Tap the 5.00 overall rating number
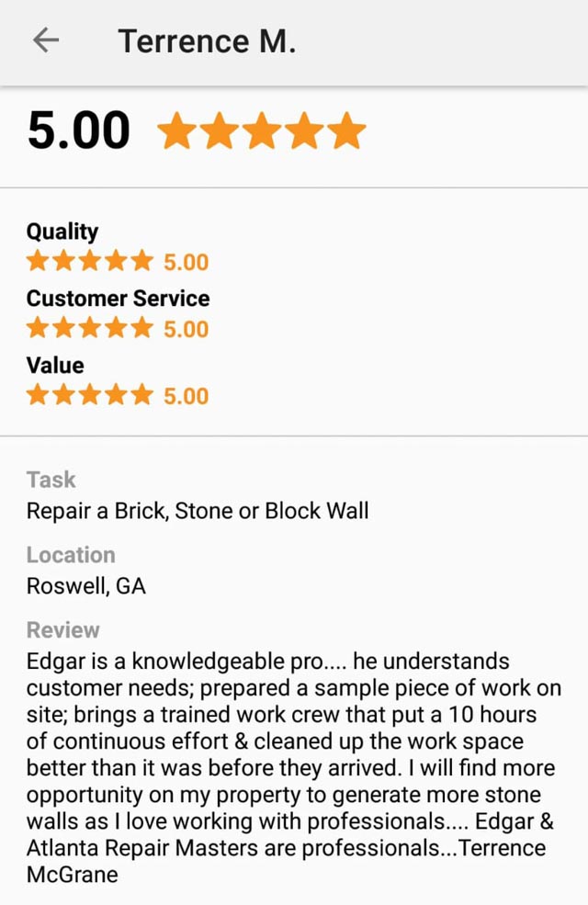588x905 pixels. click(x=79, y=130)
